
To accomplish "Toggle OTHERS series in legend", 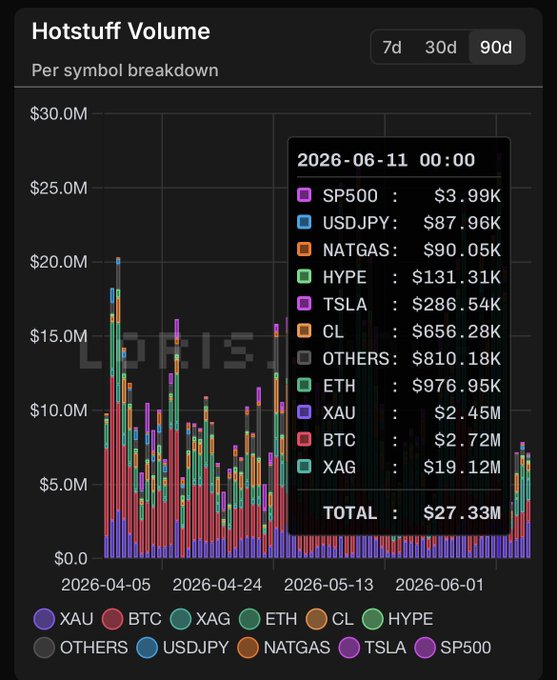I will (x=81, y=647).
